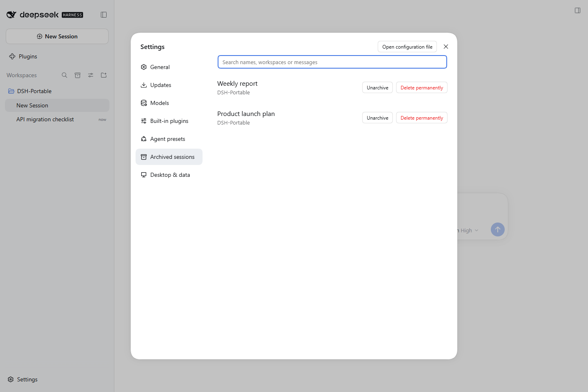588x392 pixels.
Task: Open the High reasoning level dropdown
Action: tap(469, 230)
